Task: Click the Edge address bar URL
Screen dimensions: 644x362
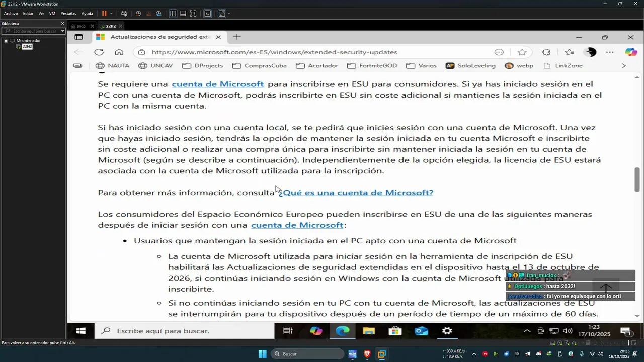Action: pyautogui.click(x=274, y=52)
